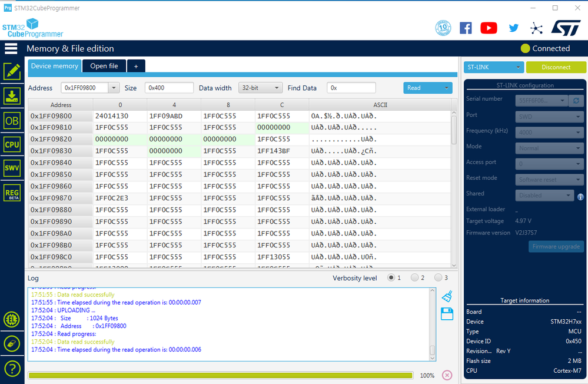Open the Mode Normal dropdown
Viewport: 588px width, 384px height.
[549, 148]
